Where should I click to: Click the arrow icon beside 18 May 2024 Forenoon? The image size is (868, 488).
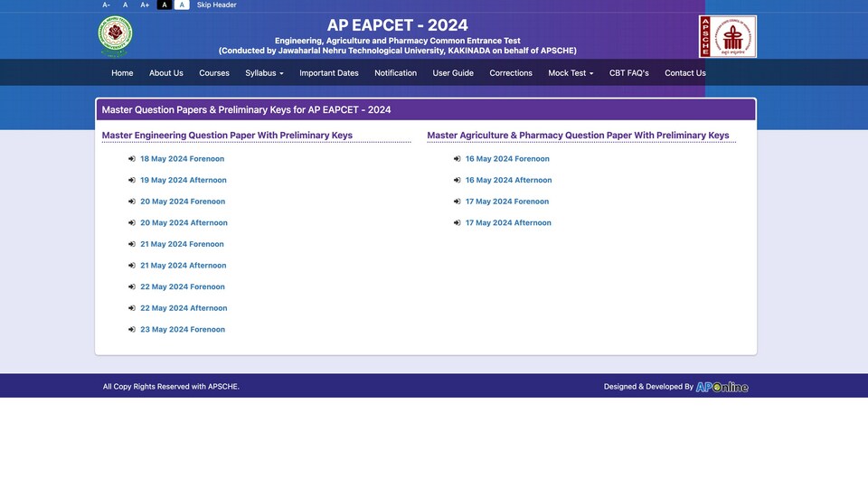click(x=132, y=159)
